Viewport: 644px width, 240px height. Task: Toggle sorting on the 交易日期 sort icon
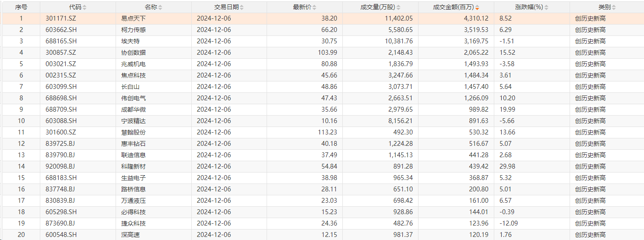pyautogui.click(x=242, y=7)
